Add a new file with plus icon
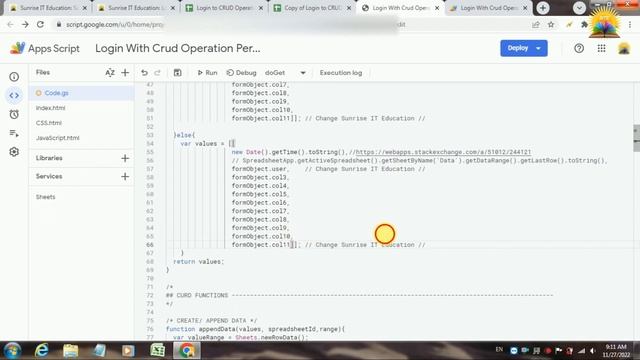The height and width of the screenshot is (360, 640). pos(125,73)
